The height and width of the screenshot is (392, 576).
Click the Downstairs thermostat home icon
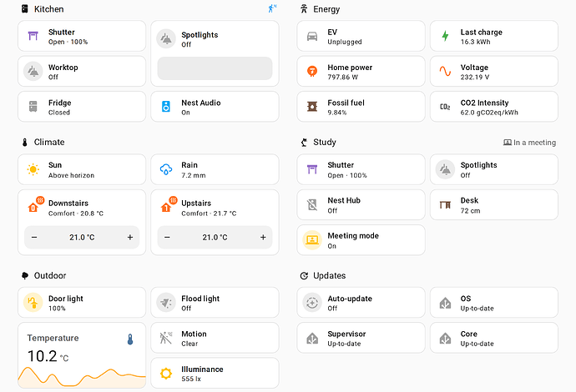coord(33,208)
